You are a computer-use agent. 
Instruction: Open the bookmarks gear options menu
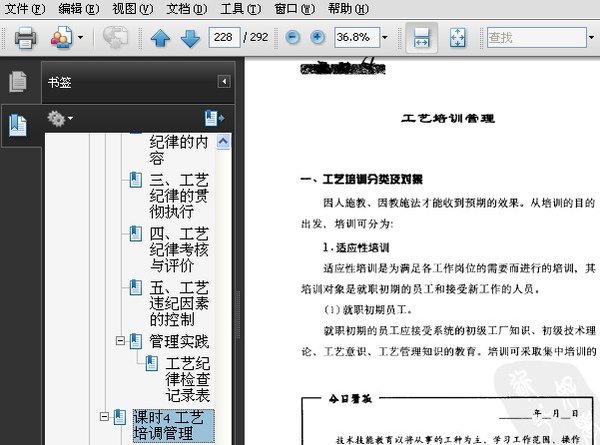click(x=60, y=119)
